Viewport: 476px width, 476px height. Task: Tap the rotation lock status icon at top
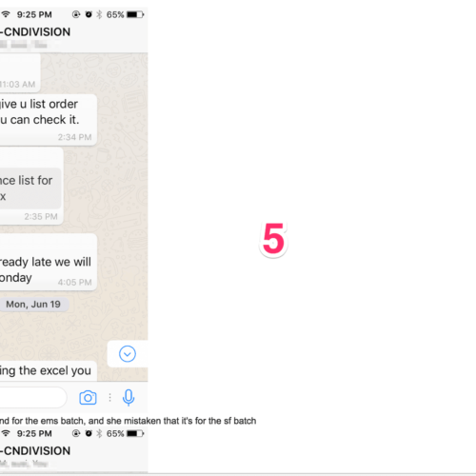(x=76, y=14)
